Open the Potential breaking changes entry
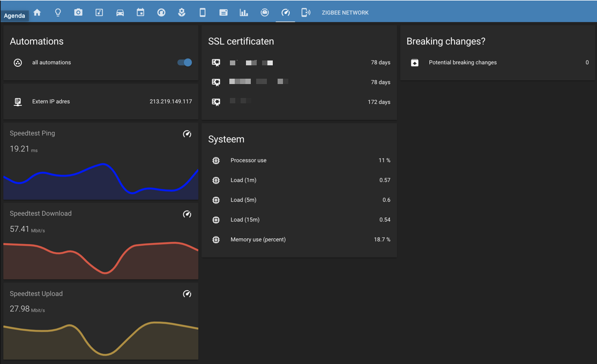 click(x=462, y=63)
